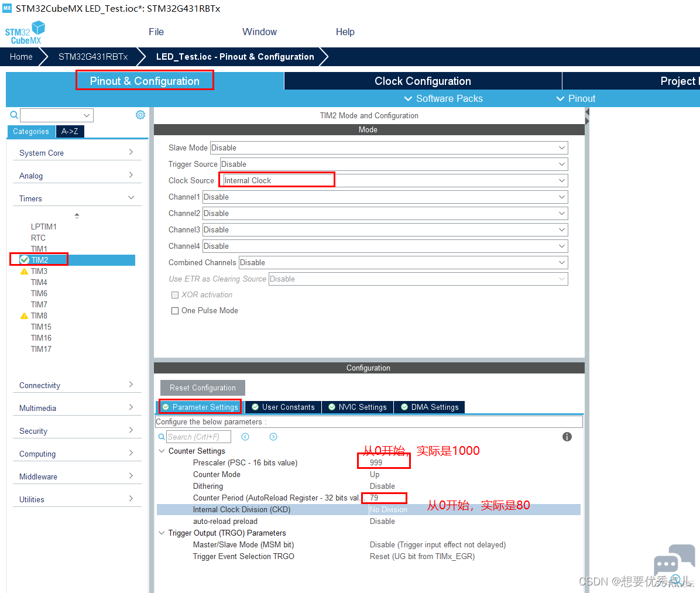Click the STM32G431RBTx breadcrumb

click(93, 57)
